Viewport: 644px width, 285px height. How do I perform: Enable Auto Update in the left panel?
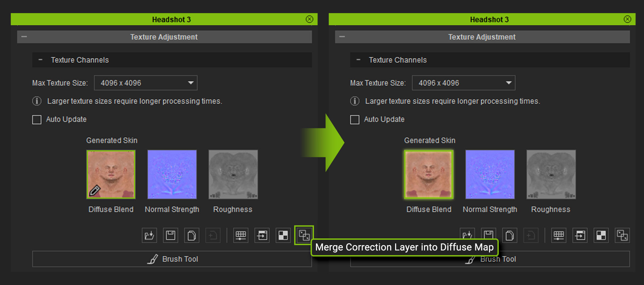pyautogui.click(x=37, y=120)
